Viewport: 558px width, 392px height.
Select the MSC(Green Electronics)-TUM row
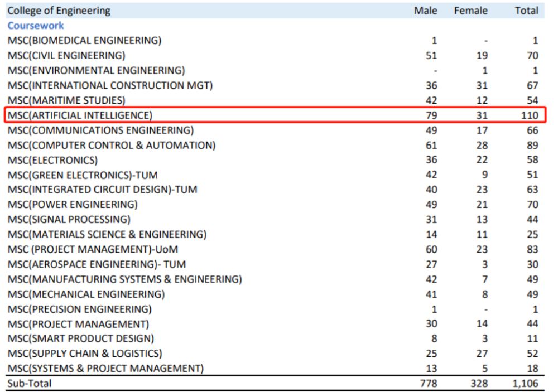point(83,175)
